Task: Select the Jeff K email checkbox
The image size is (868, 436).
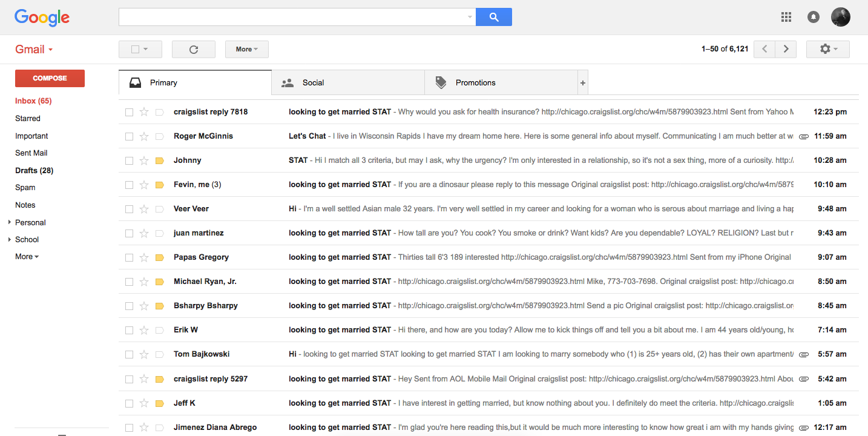Action: 129,403
